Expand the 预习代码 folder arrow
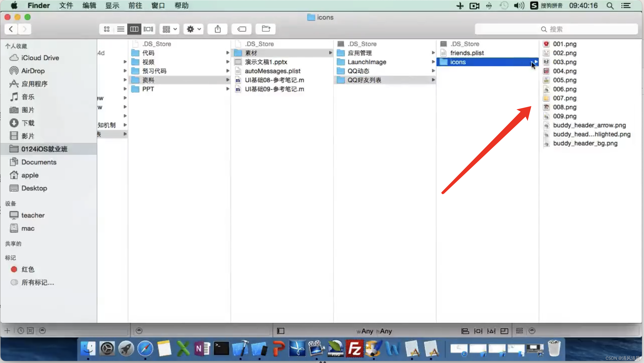The image size is (644, 363). coord(228,71)
